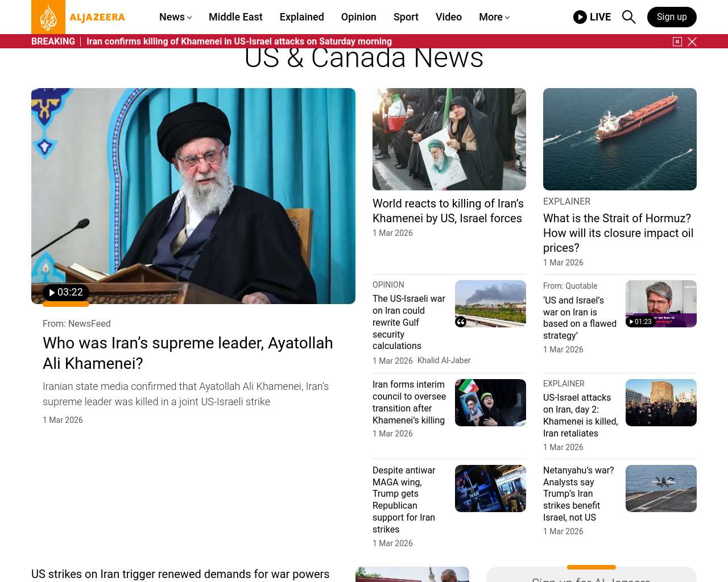Click the Sign up button
728x582 pixels.
point(672,17)
